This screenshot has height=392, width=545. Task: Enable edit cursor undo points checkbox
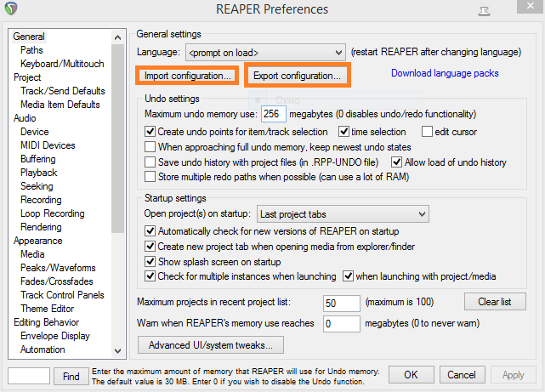(428, 132)
